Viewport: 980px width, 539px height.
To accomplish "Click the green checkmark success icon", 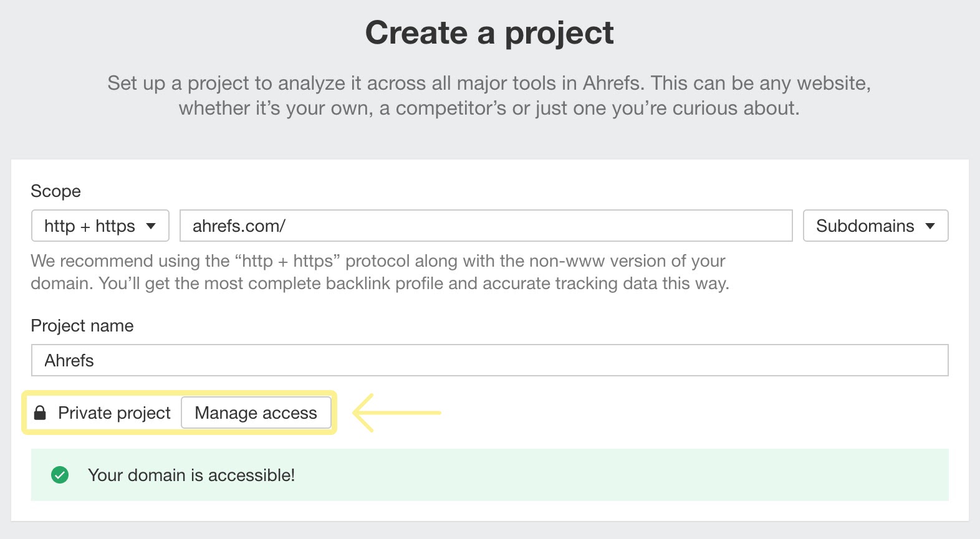I will point(60,475).
